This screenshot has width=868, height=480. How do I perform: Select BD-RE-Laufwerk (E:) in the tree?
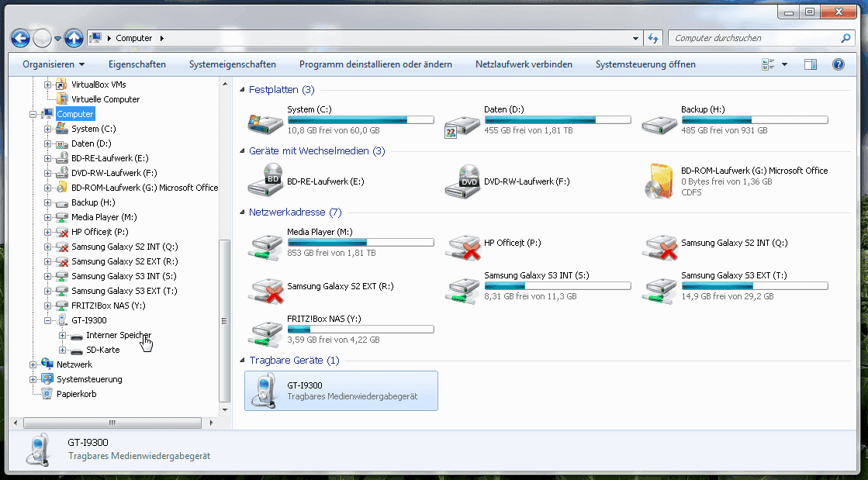pos(109,158)
